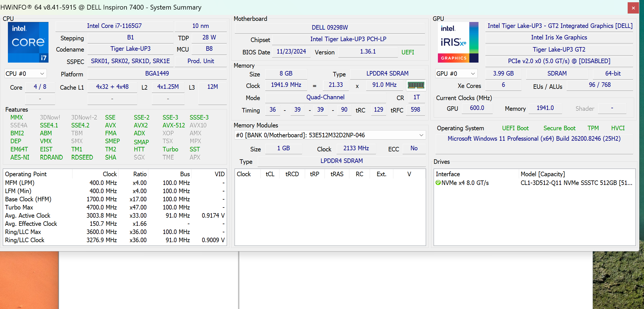
Task: Click the GPU name Intel Iris Xe Graphics
Action: [x=559, y=37]
